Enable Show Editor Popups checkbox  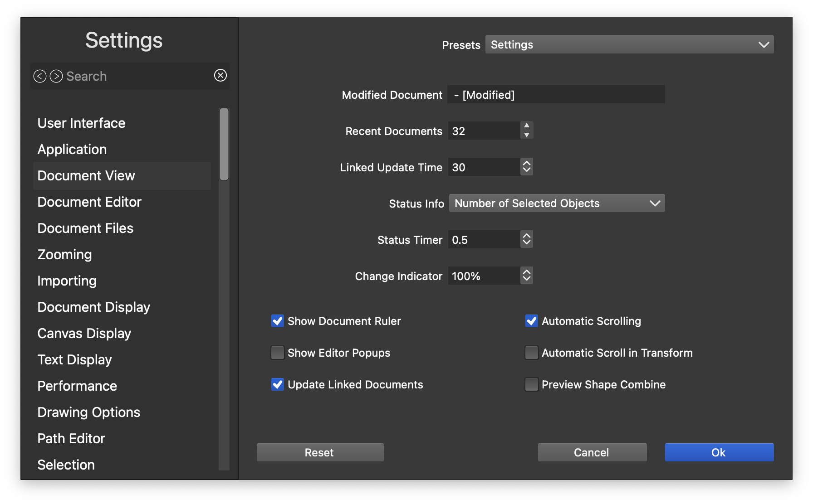(x=278, y=353)
